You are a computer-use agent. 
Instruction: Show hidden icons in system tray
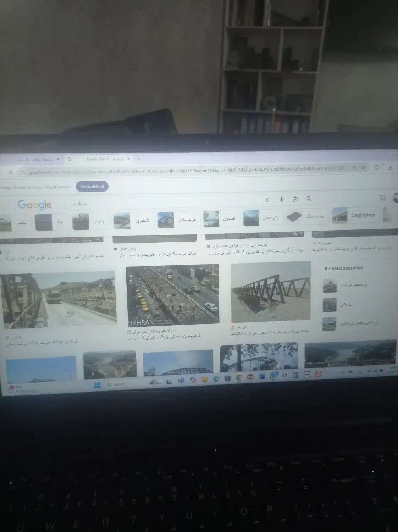342,372
